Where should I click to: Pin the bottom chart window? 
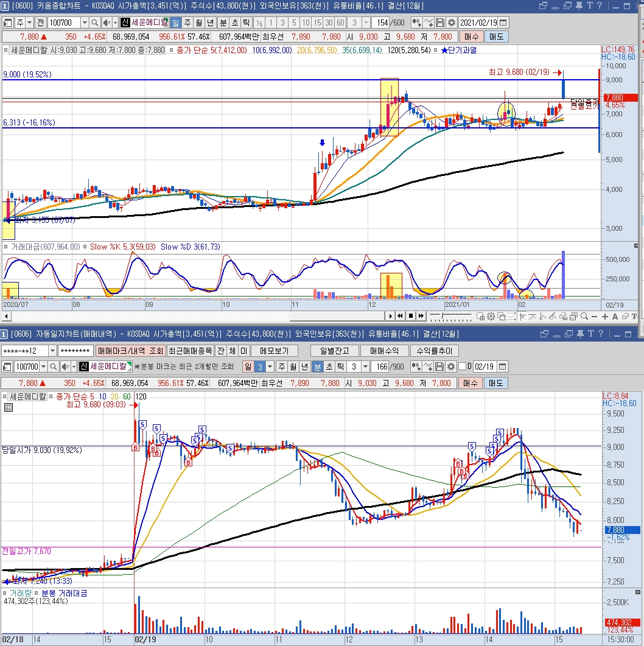[x=580, y=334]
